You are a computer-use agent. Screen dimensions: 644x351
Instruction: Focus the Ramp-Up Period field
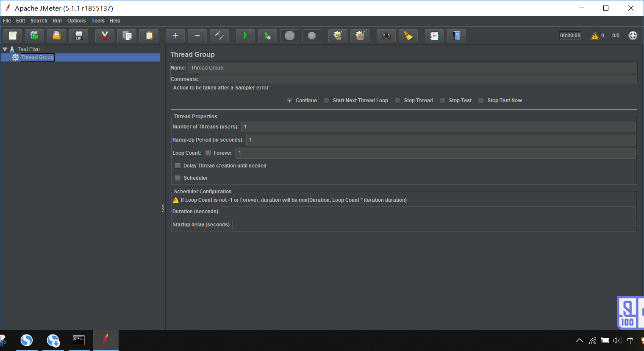(441, 140)
